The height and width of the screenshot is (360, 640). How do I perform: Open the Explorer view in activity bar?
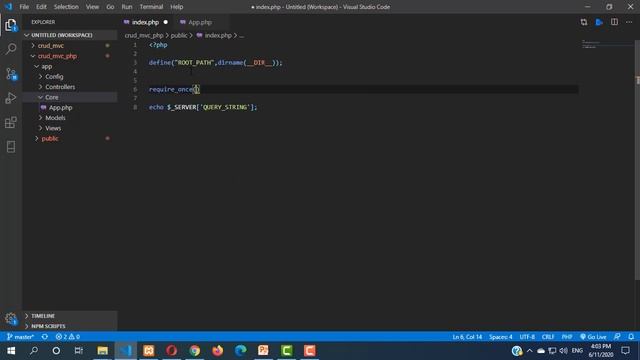[x=11, y=25]
